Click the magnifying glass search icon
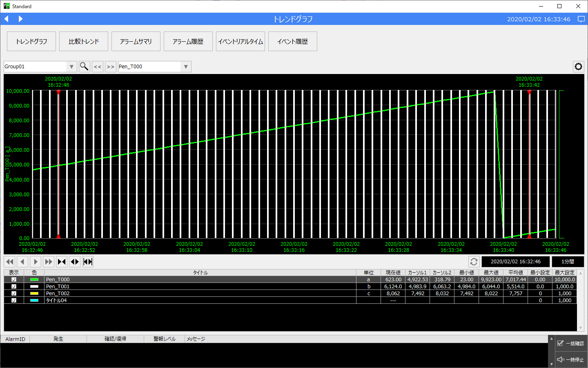Screen dimensions: 588x368 84,67
